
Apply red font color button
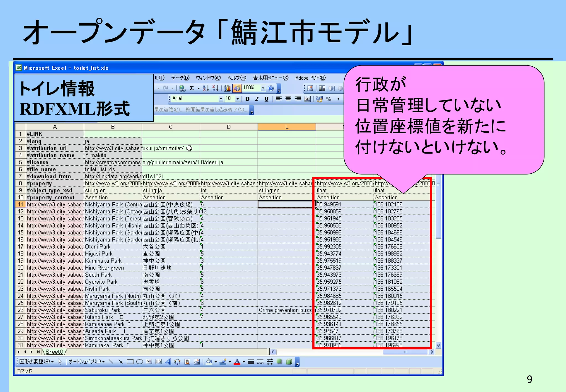pos(237,362)
